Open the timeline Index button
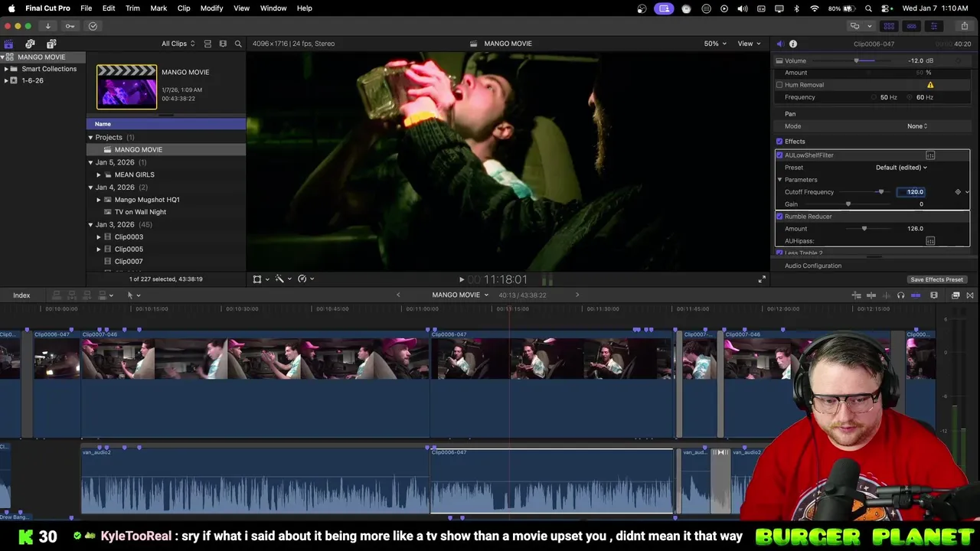 click(x=21, y=295)
